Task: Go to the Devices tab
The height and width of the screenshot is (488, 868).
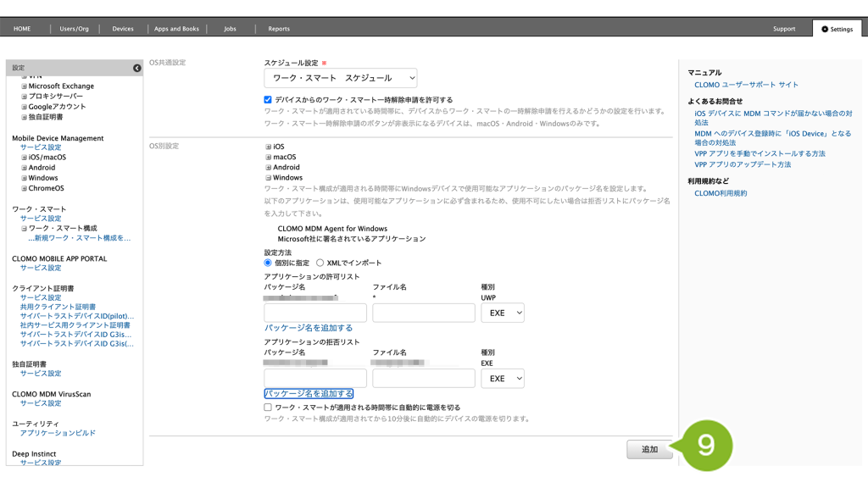Action: pyautogui.click(x=123, y=29)
